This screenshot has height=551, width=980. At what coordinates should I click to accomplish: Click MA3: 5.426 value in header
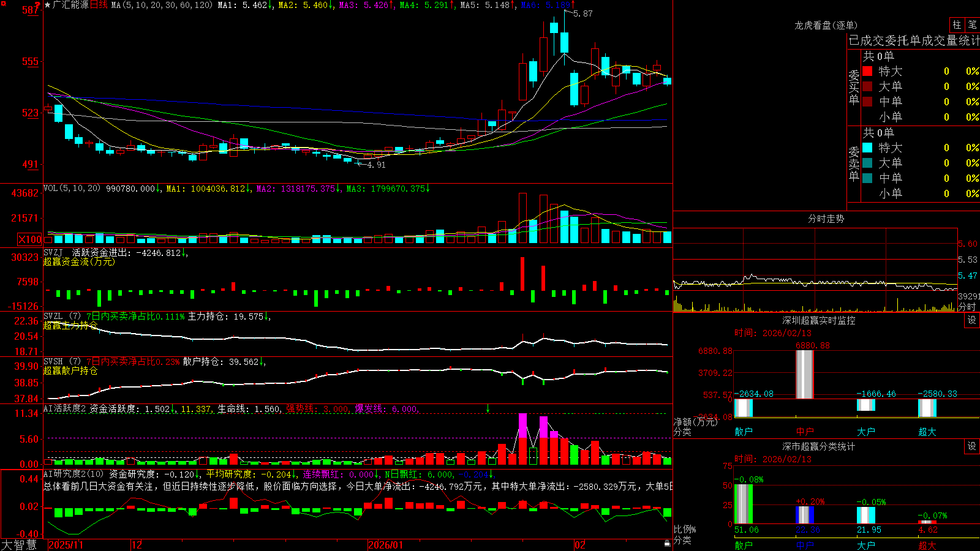coord(366,5)
